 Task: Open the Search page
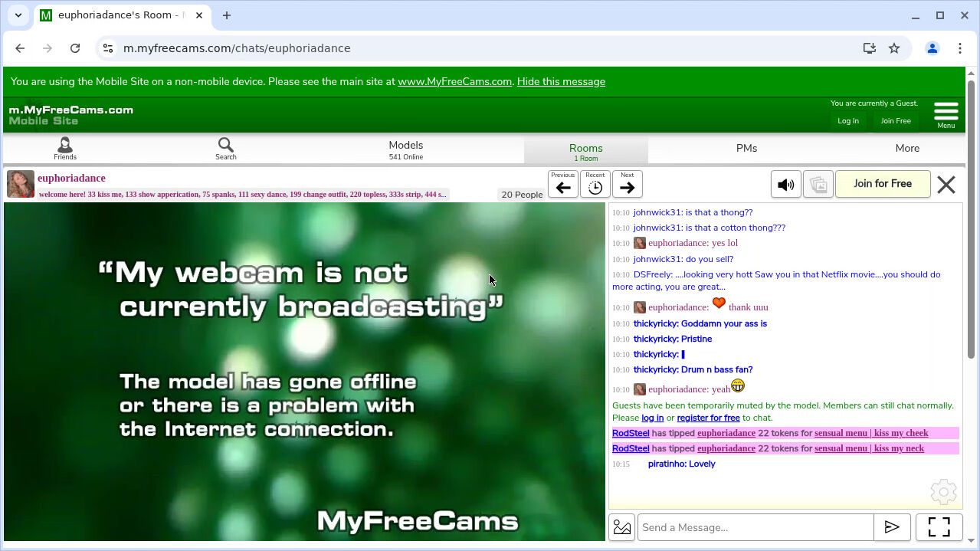[225, 148]
